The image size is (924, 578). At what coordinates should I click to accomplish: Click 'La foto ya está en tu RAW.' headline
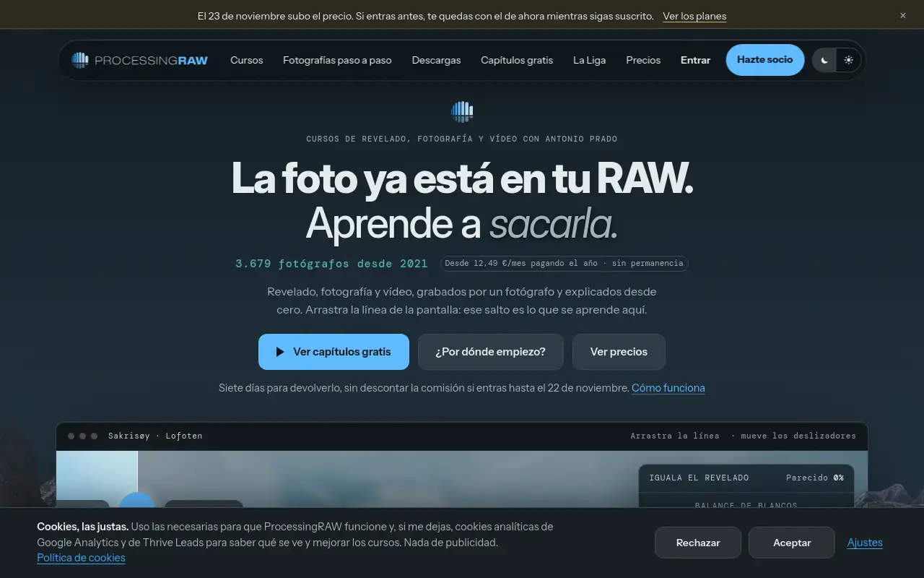point(462,178)
